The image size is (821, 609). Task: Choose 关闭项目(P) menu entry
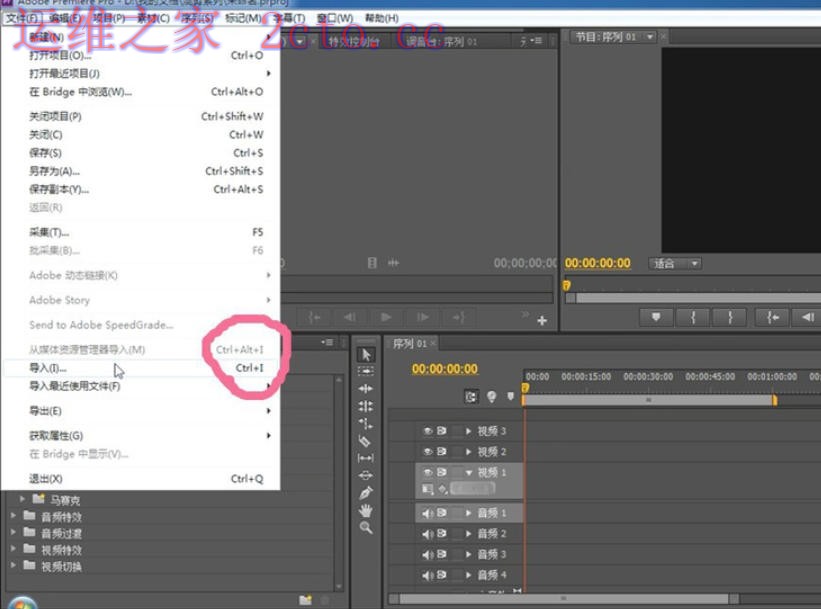click(x=141, y=116)
